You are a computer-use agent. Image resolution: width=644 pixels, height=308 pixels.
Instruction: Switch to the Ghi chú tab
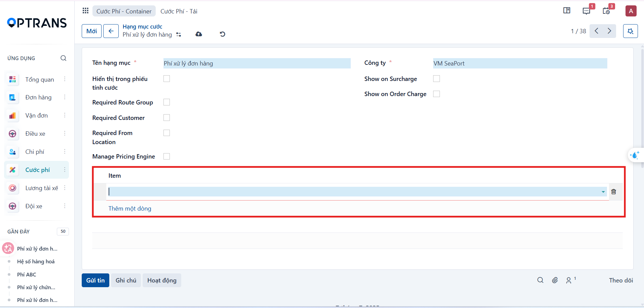pyautogui.click(x=126, y=280)
